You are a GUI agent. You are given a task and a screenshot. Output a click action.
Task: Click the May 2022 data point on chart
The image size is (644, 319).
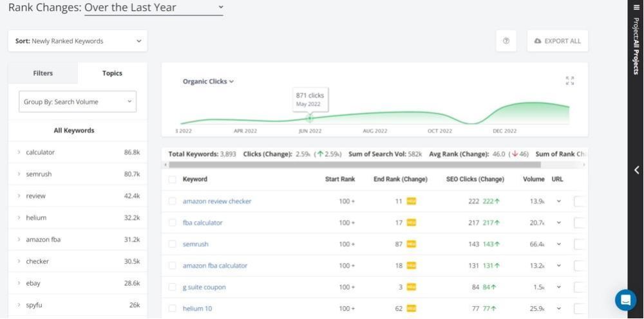(310, 118)
